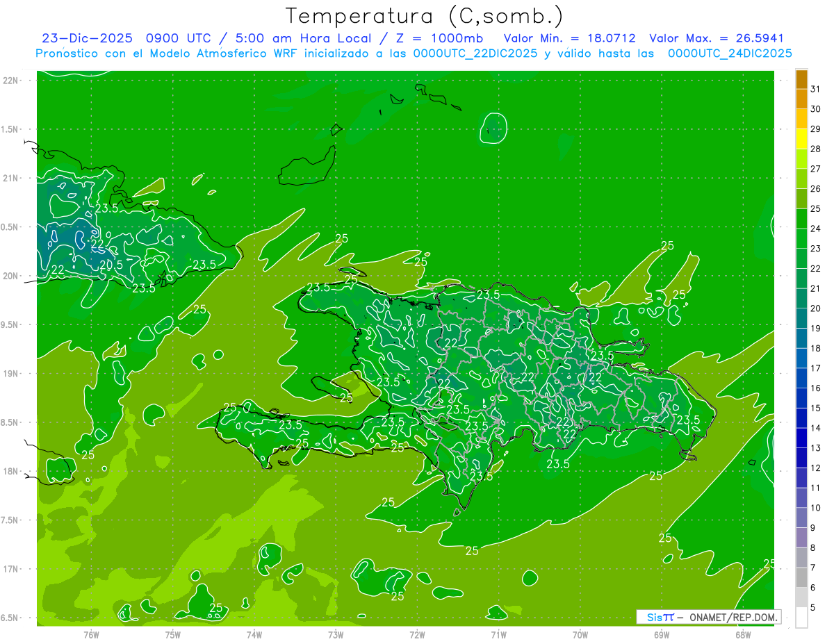
Task: Click the color scale label 29
Action: tap(815, 129)
